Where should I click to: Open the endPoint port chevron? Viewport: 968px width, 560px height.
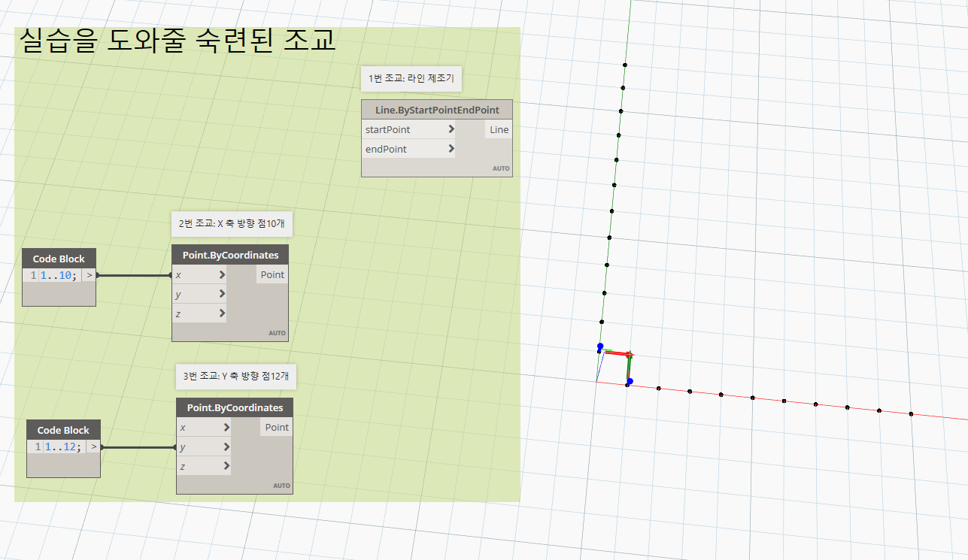pyautogui.click(x=451, y=149)
